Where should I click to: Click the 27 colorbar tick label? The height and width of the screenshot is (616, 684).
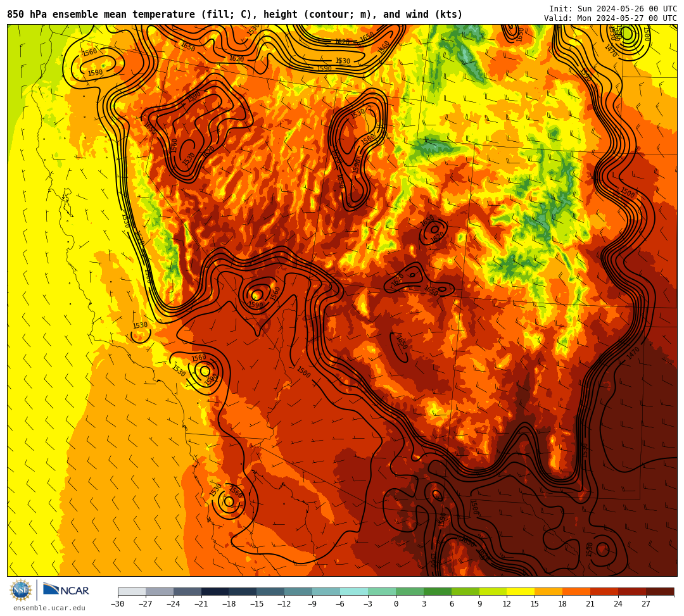646,604
